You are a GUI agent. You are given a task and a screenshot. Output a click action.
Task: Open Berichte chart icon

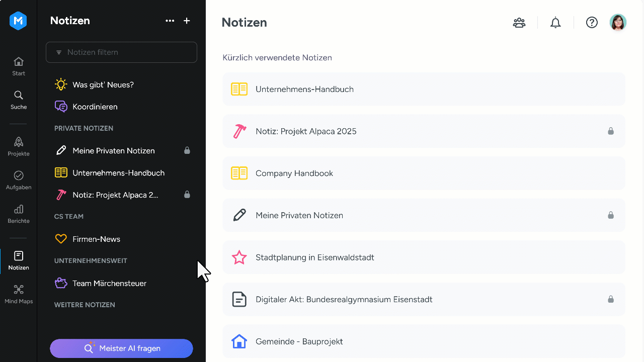19,209
